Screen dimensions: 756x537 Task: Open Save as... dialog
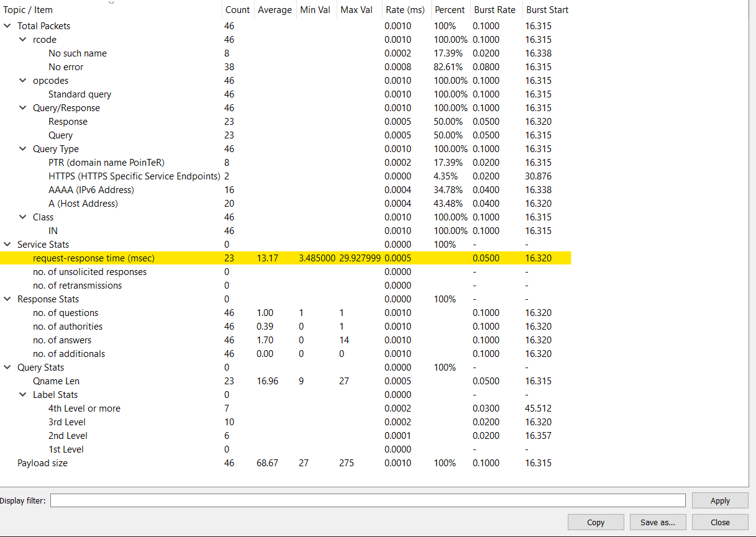(658, 521)
